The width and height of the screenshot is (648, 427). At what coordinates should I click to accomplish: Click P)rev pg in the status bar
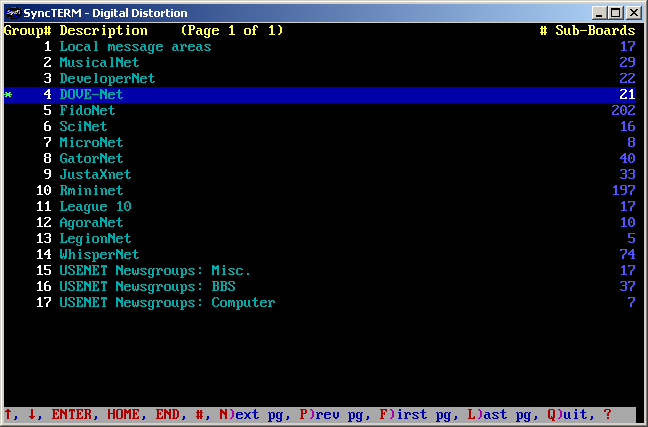[330, 414]
